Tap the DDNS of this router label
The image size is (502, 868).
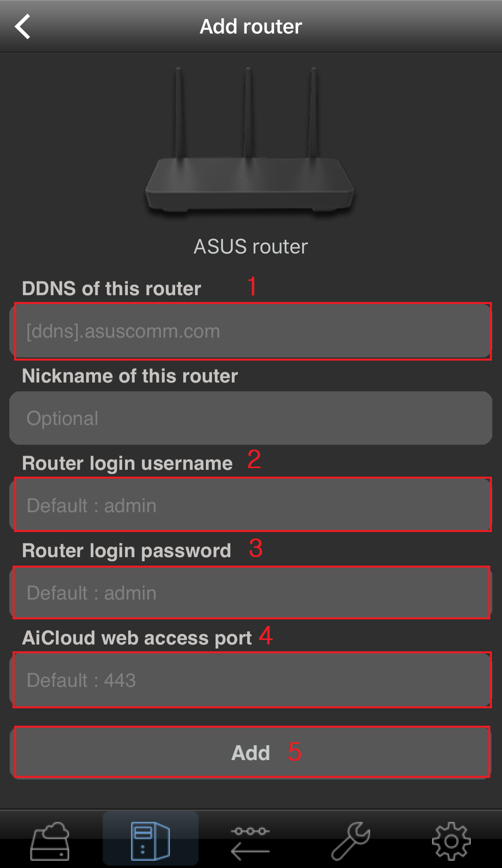pyautogui.click(x=112, y=289)
